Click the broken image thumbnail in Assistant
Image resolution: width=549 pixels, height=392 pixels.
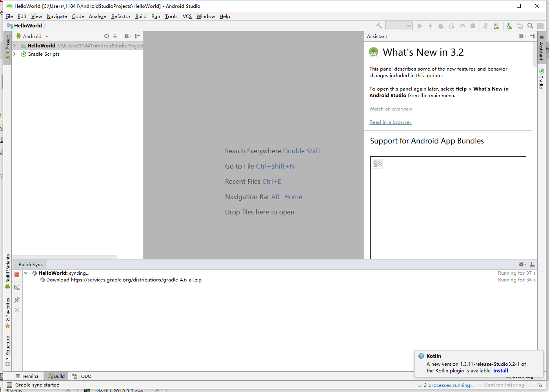[378, 163]
